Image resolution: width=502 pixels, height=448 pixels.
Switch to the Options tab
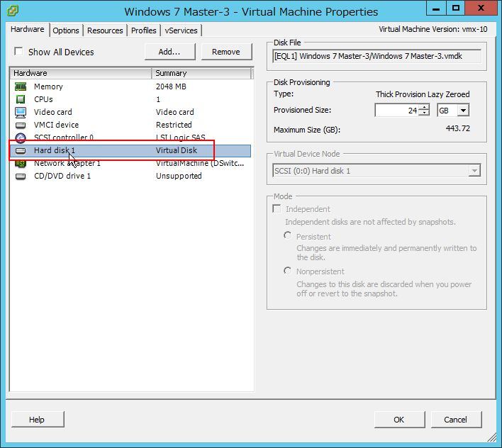(66, 30)
